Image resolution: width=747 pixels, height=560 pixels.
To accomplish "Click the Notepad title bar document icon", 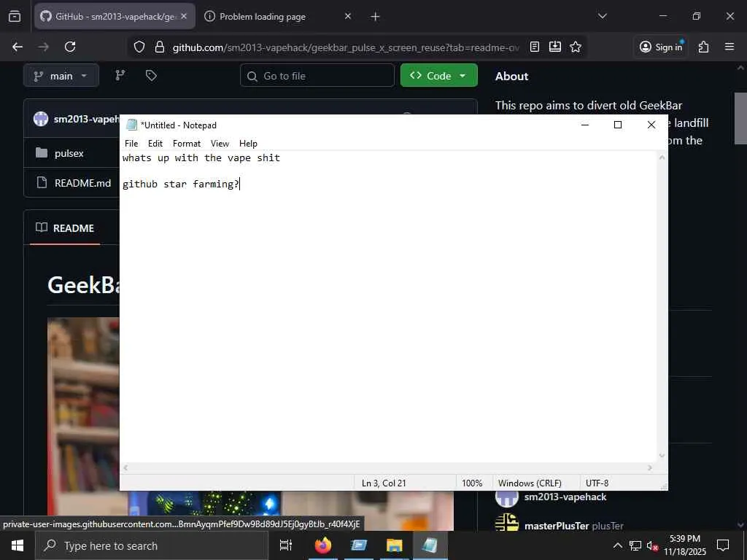I will click(x=131, y=125).
